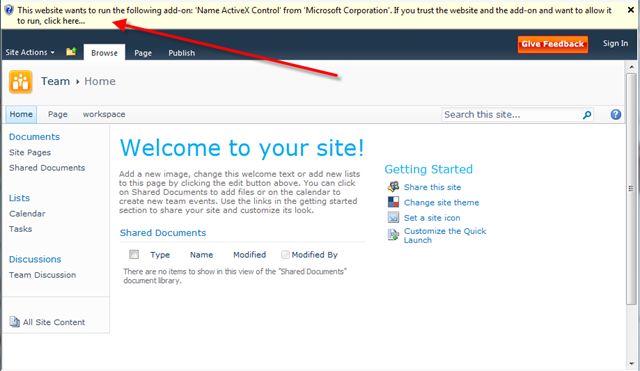Select the Page top navigation item
Screen dimensions: 640x371
pyautogui.click(x=58, y=114)
